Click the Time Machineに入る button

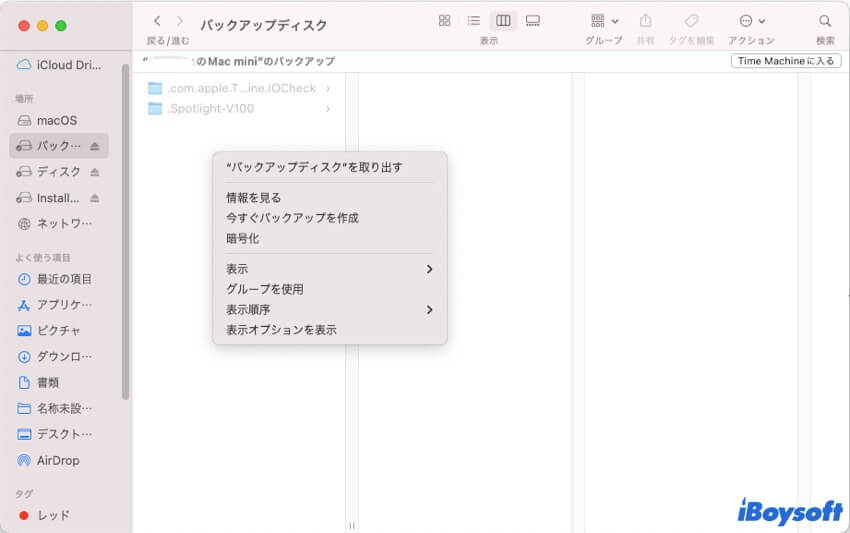(x=786, y=61)
